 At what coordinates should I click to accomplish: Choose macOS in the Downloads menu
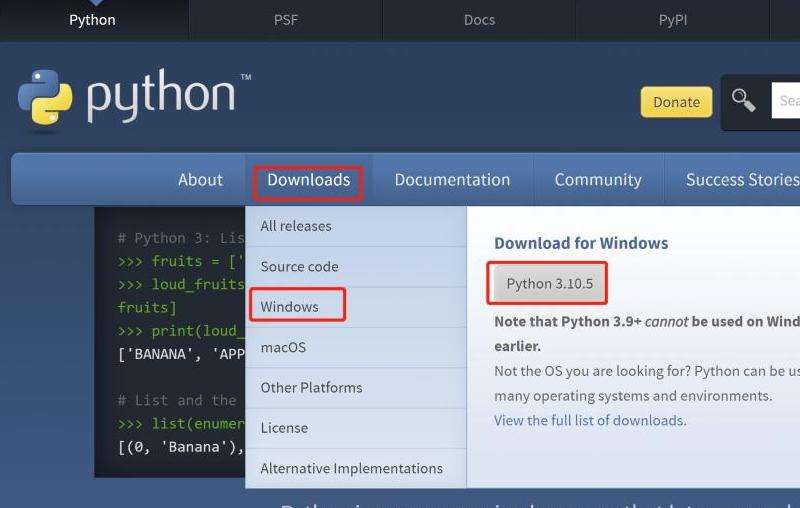pos(356,347)
